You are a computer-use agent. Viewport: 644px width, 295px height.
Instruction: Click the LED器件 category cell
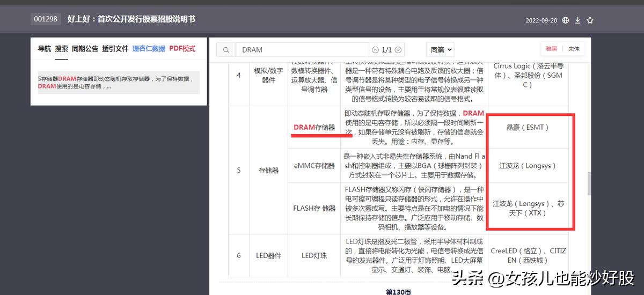[268, 255]
